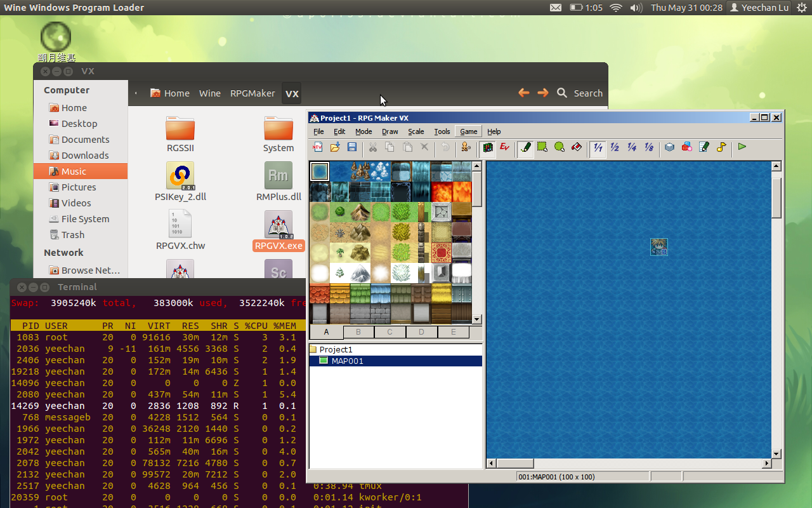
Task: Select the RGSSII folder in file manager
Action: [x=180, y=134]
